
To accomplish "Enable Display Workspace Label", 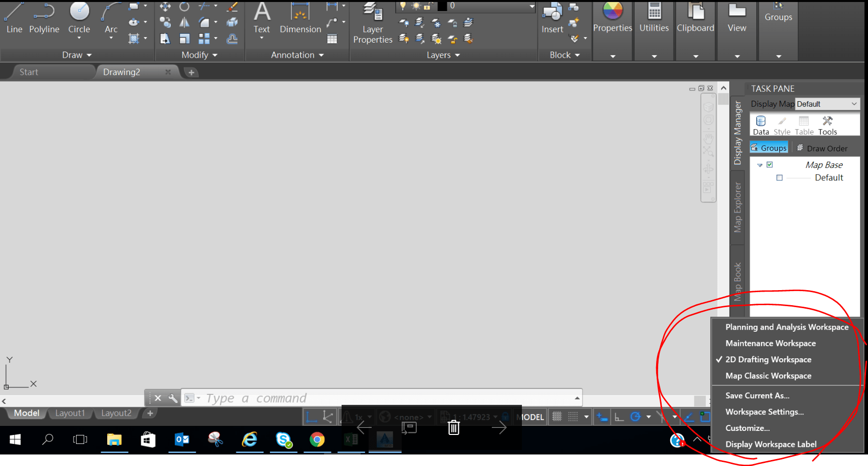I will click(771, 444).
